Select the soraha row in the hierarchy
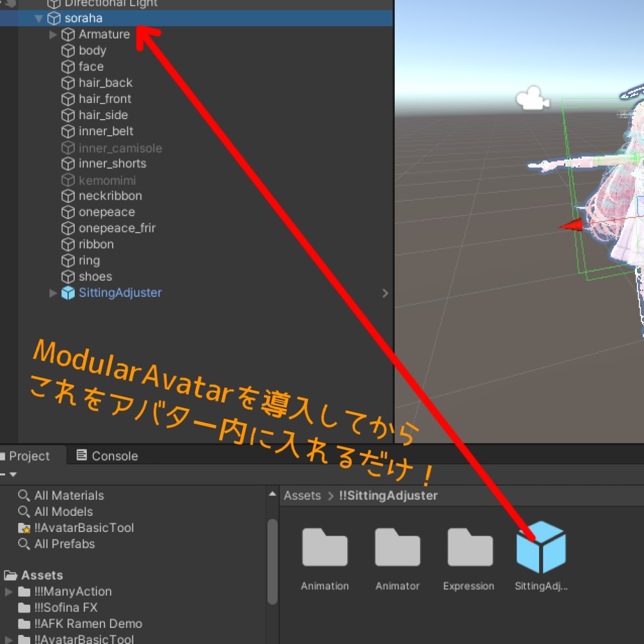This screenshot has width=644, height=644. click(x=196, y=19)
